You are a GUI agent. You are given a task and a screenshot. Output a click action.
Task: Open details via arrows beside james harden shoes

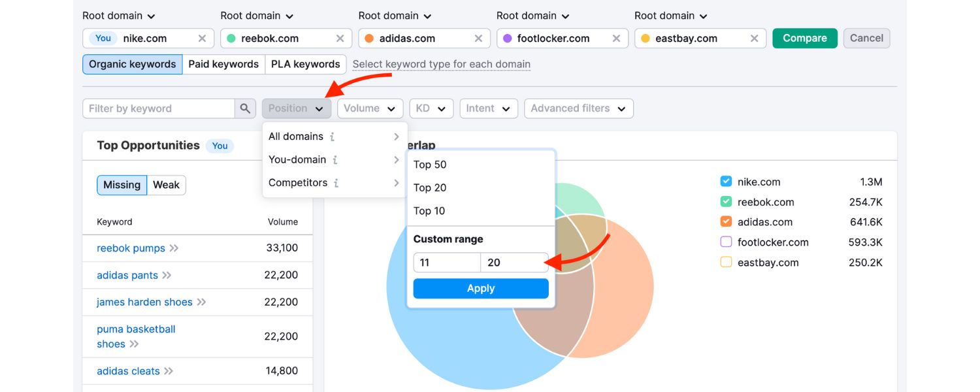[x=203, y=302]
